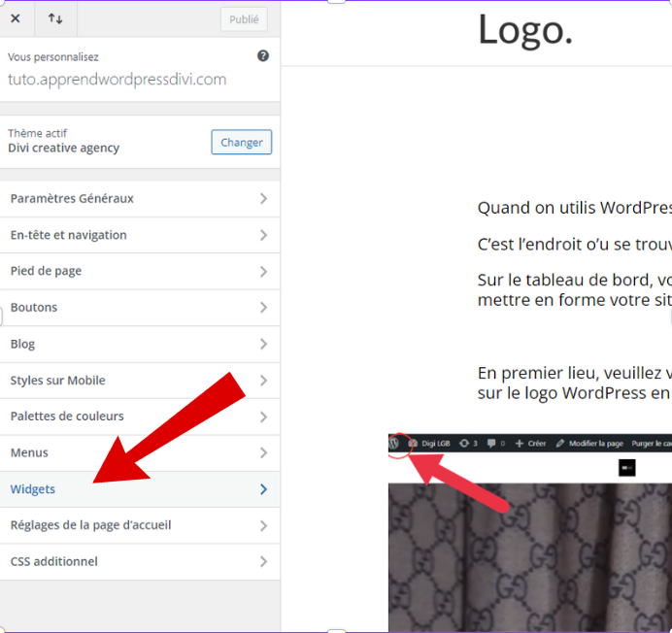Click the comments bubble icon in admin bar
672x633 pixels.
click(x=492, y=443)
